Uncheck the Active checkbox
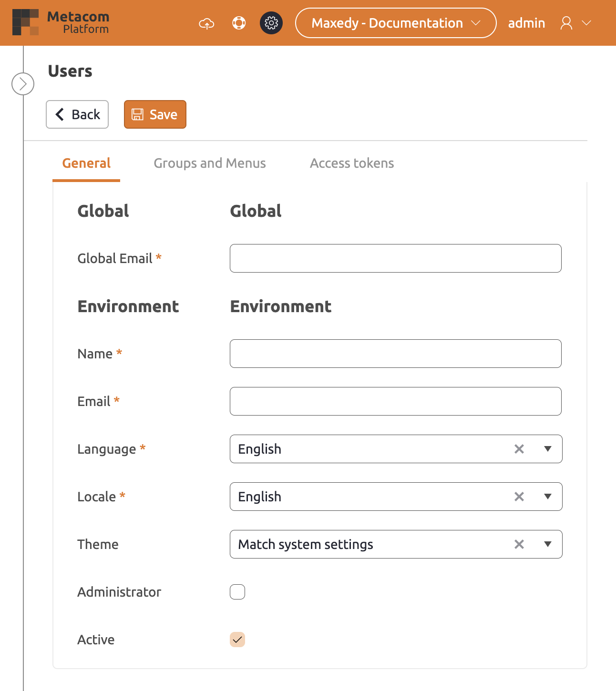This screenshot has width=616, height=691. click(x=237, y=640)
